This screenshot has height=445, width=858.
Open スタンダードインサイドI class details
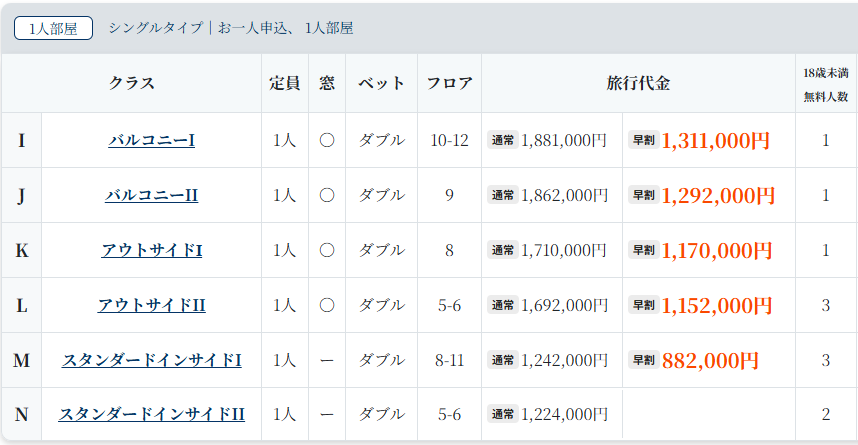point(151,360)
